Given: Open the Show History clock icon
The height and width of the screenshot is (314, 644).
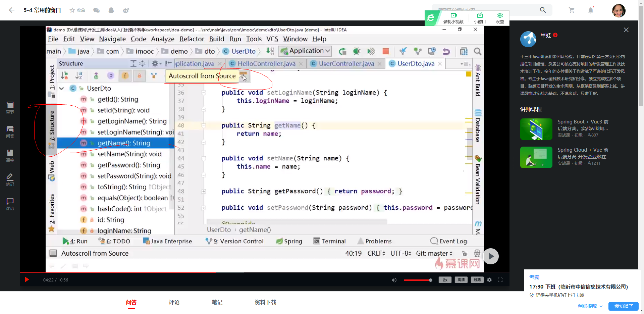Looking at the screenshot, I should (432, 51).
